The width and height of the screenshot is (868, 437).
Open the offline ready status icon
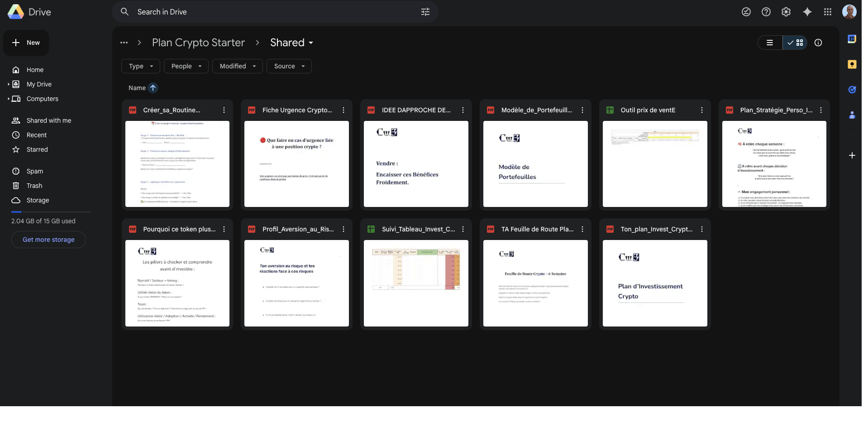click(746, 12)
